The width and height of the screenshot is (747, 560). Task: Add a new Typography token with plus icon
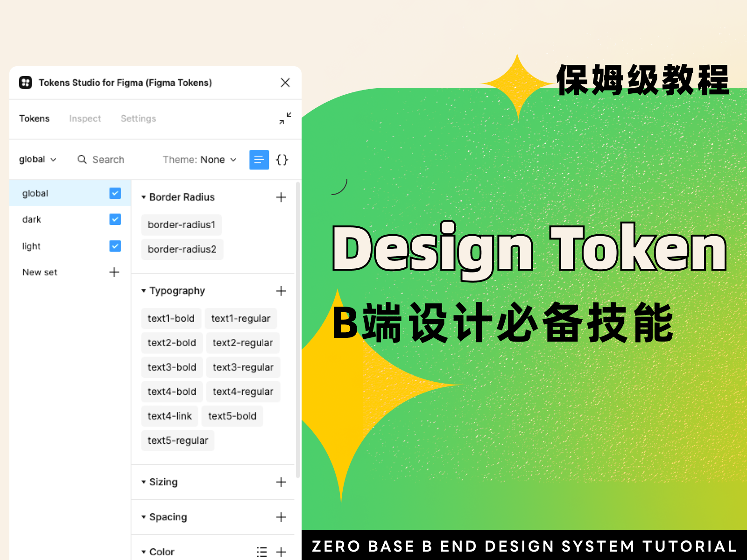click(281, 291)
